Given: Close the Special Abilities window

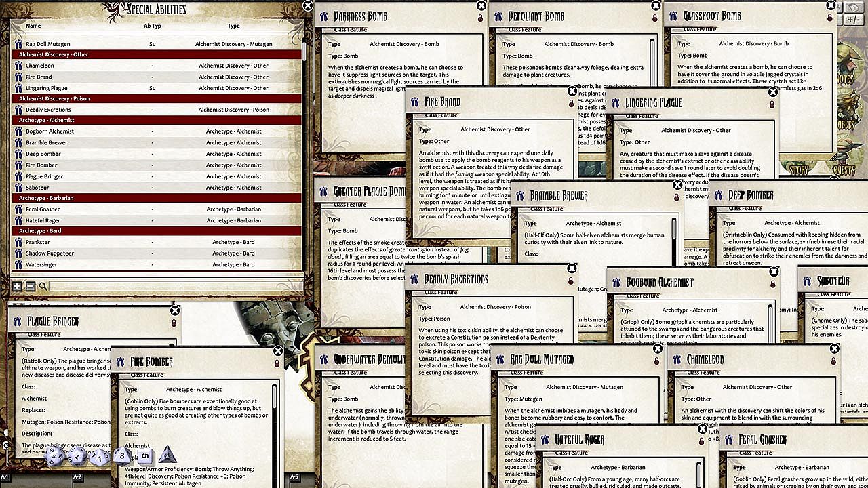Looking at the screenshot, I should (x=308, y=5).
